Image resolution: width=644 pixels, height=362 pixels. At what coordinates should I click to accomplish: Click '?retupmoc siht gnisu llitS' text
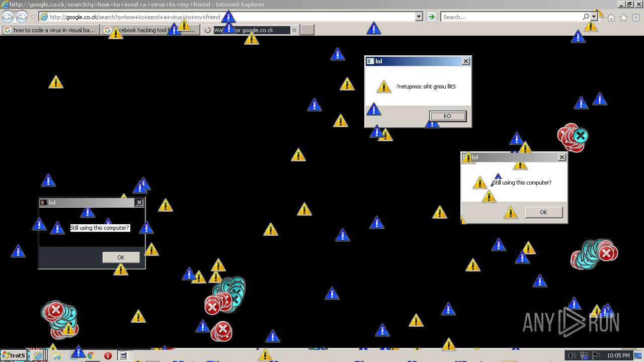coord(426,86)
